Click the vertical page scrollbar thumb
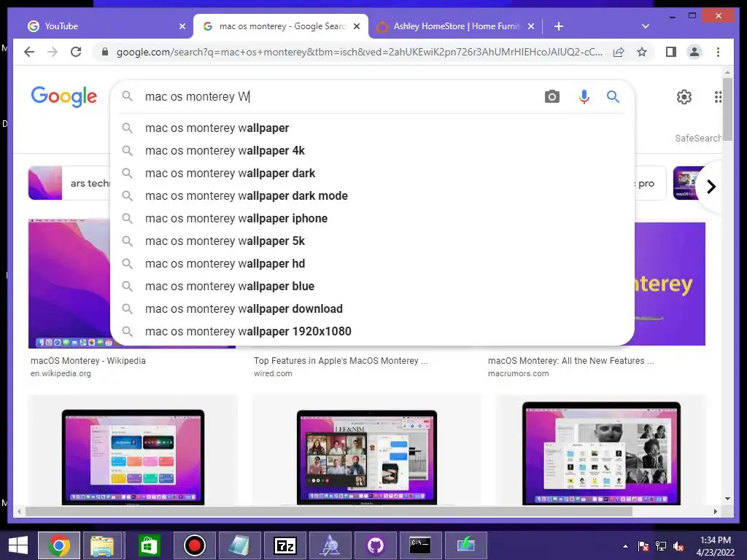The height and width of the screenshot is (560, 747). pos(727,109)
